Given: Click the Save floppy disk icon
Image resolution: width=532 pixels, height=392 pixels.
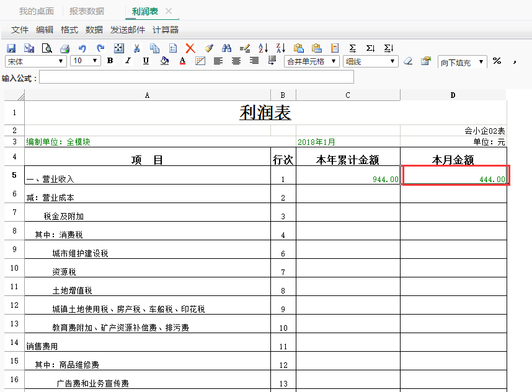Looking at the screenshot, I should (x=11, y=48).
